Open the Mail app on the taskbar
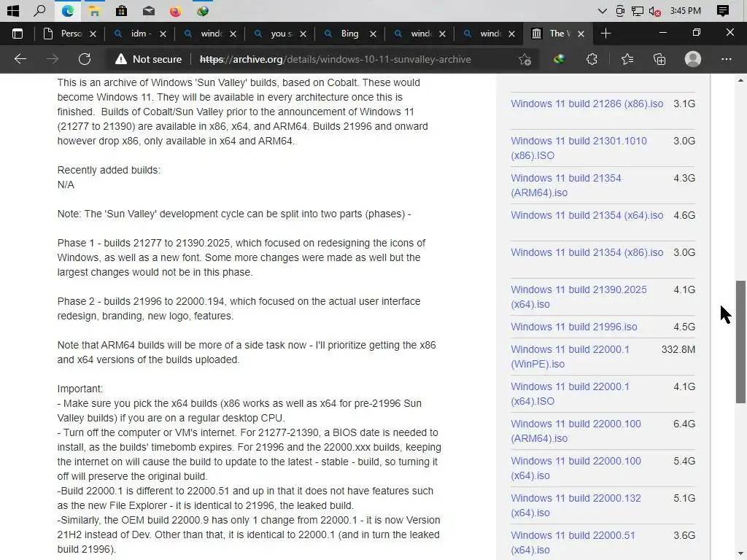This screenshot has width=747, height=560. coord(149,10)
